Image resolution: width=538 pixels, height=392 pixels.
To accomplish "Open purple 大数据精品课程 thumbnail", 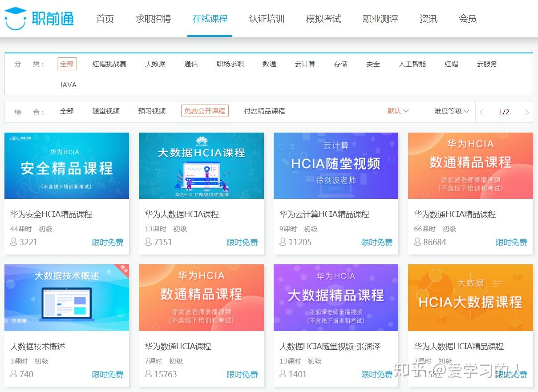I will click(x=336, y=298).
